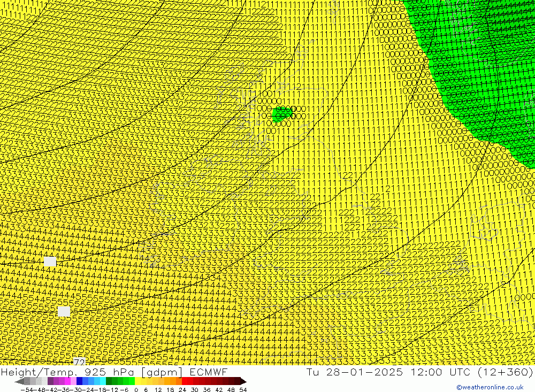Click the (12+360) forecast offset
535x392 pixels.
pos(506,372)
